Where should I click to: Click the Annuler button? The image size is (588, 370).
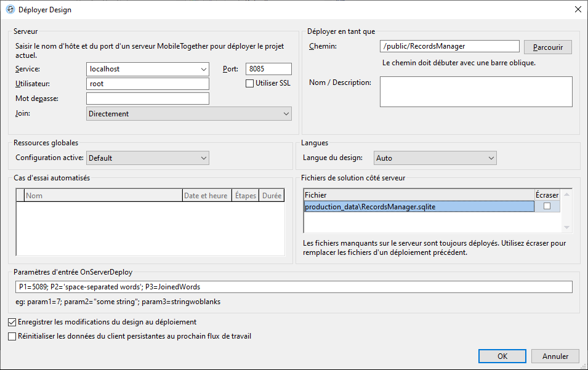coord(555,356)
